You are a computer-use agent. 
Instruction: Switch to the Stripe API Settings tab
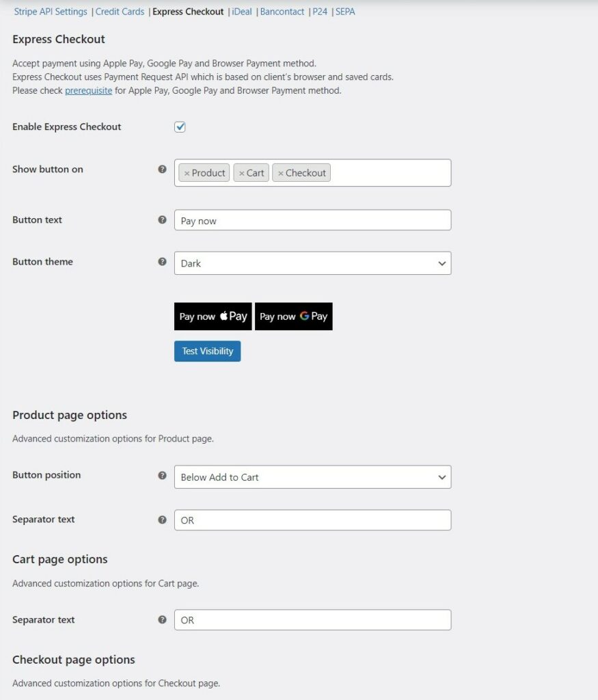tap(51, 12)
